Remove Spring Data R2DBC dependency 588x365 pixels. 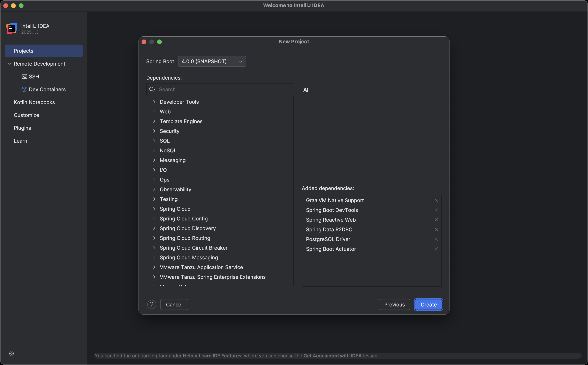(x=436, y=229)
